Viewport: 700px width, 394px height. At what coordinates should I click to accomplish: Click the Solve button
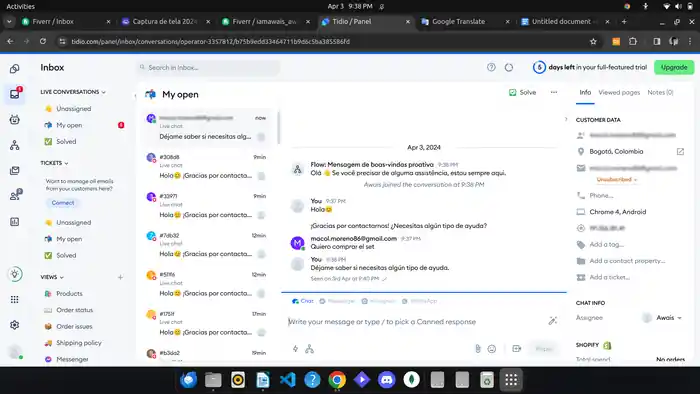(x=522, y=92)
